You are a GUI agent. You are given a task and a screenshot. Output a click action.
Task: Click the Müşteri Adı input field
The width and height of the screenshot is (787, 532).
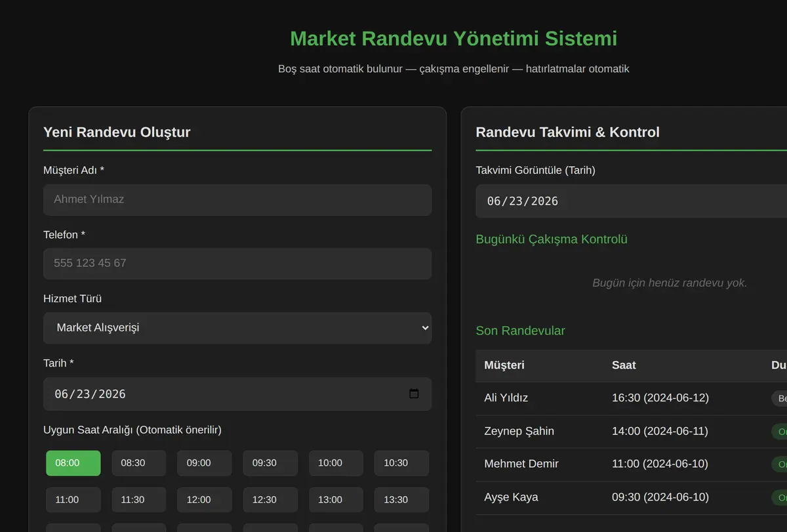(x=237, y=199)
